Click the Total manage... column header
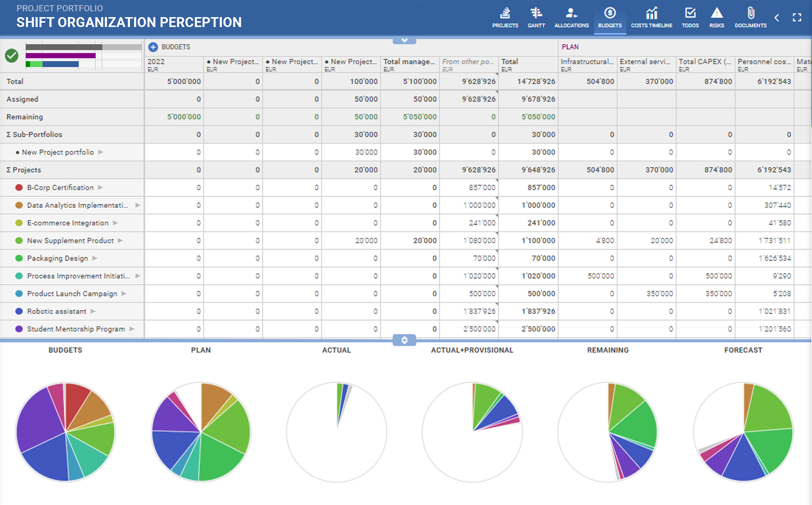The width and height of the screenshot is (812, 505). tap(410, 65)
